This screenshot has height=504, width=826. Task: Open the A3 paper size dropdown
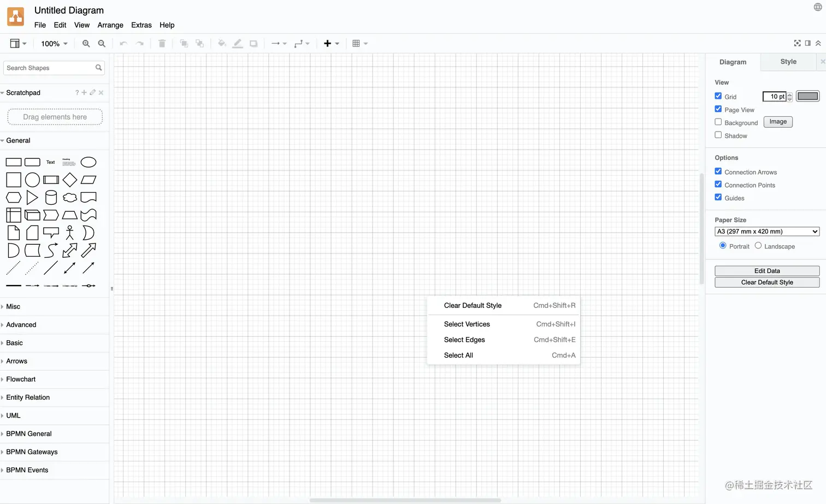tap(767, 232)
